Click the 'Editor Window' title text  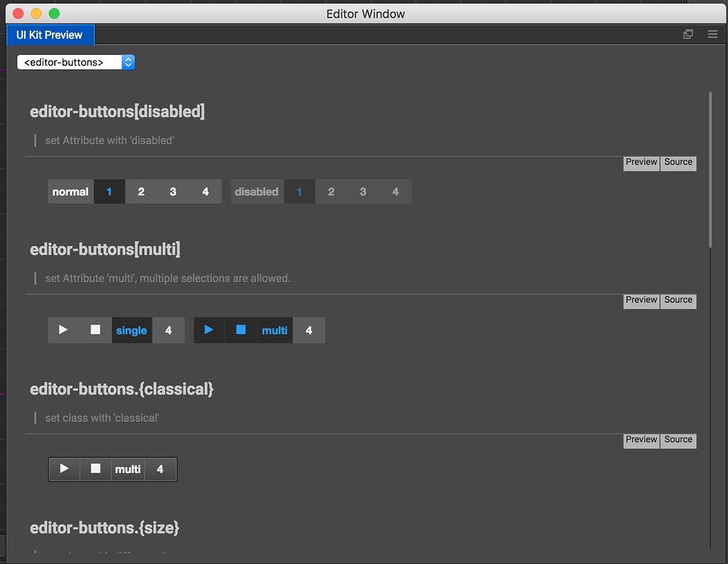(365, 14)
